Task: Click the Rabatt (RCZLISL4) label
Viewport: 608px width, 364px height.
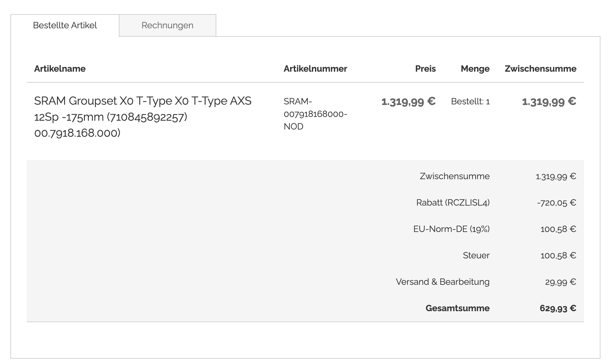Action: (x=453, y=203)
